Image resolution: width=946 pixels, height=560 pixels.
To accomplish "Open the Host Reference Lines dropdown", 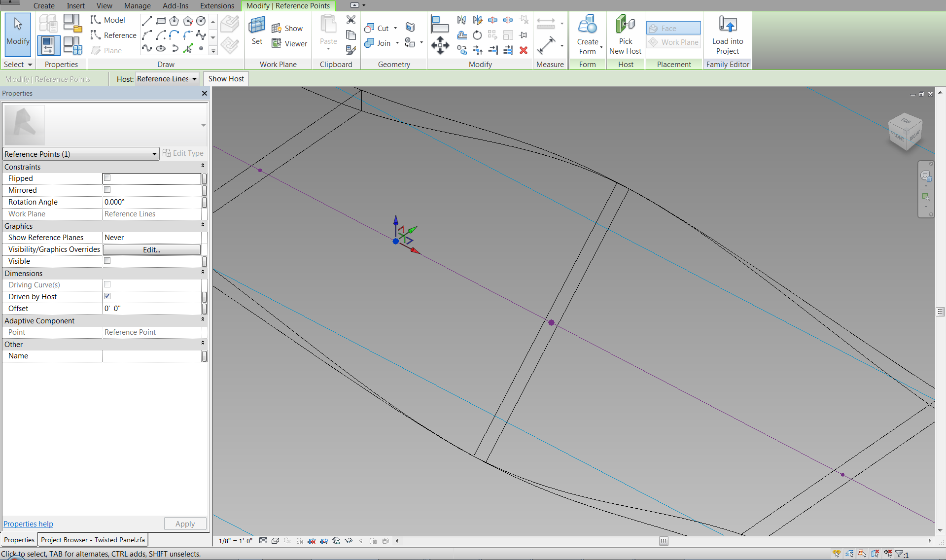I will point(167,79).
